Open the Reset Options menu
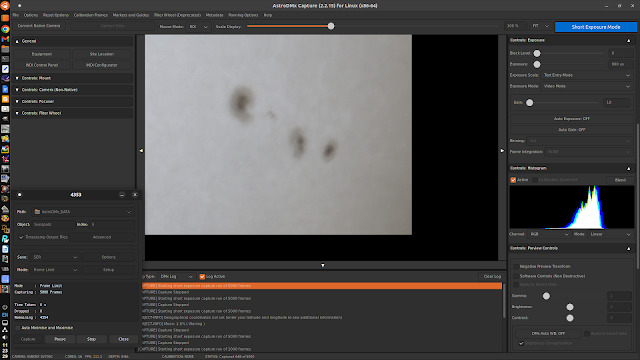The height and width of the screenshot is (360, 640). (56, 15)
